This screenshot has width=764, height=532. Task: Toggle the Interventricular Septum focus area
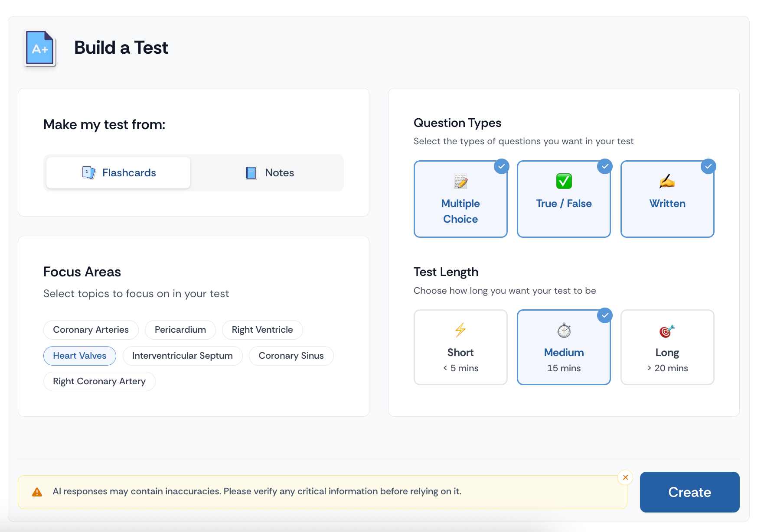coord(183,356)
